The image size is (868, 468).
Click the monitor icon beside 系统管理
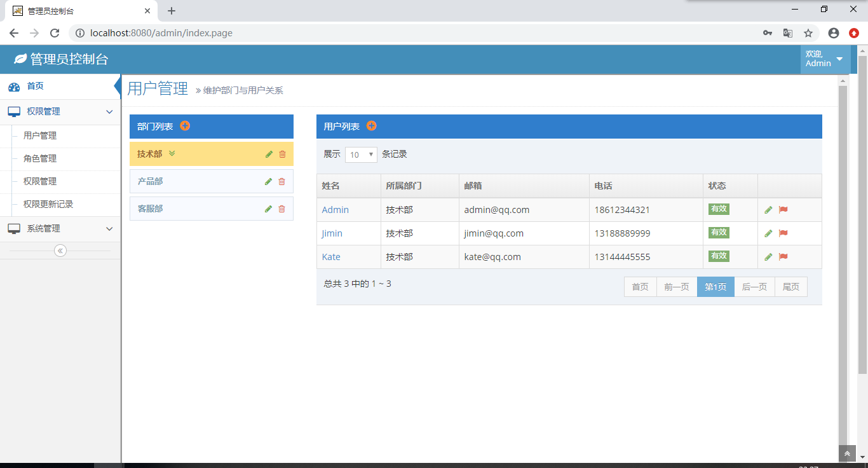(14, 228)
